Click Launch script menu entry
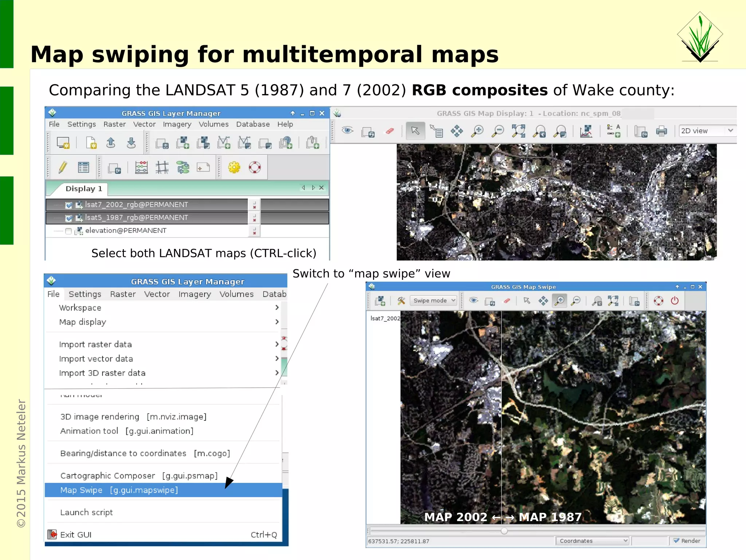The width and height of the screenshot is (746, 560). (x=163, y=512)
